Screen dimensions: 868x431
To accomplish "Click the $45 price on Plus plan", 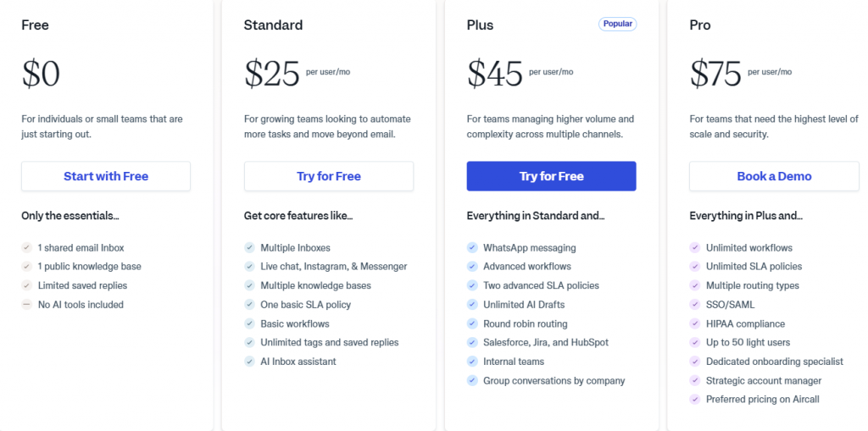I will (494, 74).
